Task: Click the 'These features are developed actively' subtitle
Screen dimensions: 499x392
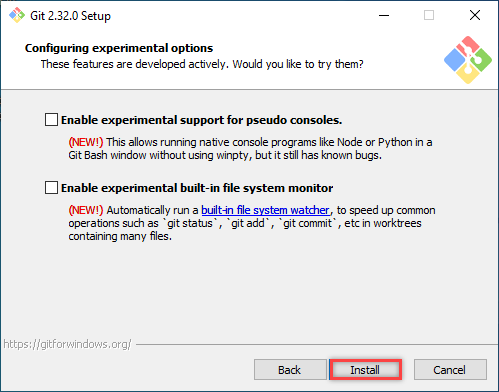Action: tap(202, 64)
